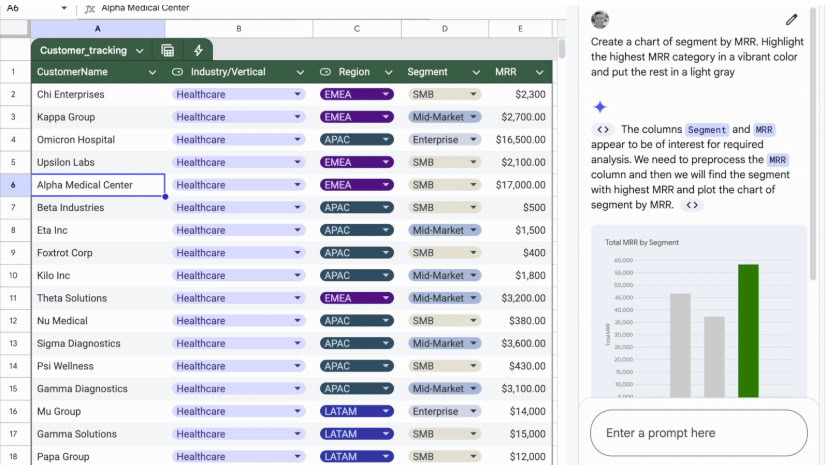825x465 pixels.
Task: Open the Customer_tracking table name dropdown
Action: [139, 50]
